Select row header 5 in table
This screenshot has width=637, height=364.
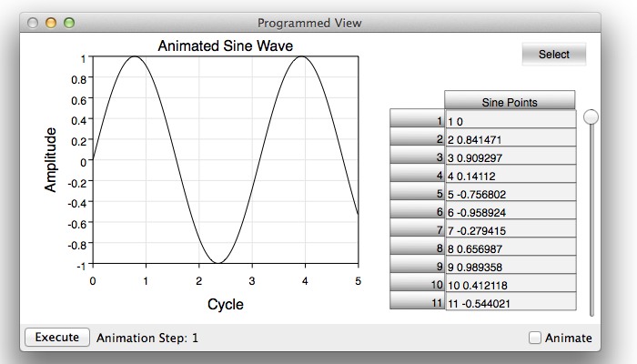(417, 191)
